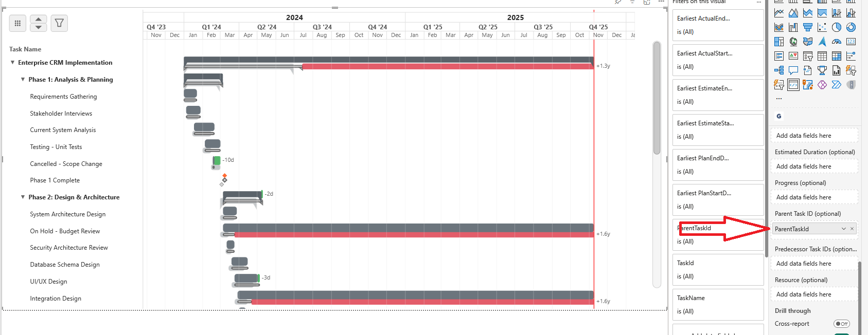The width and height of the screenshot is (868, 335).
Task: Click the Scatter chart visualization icon
Action: pos(822,27)
